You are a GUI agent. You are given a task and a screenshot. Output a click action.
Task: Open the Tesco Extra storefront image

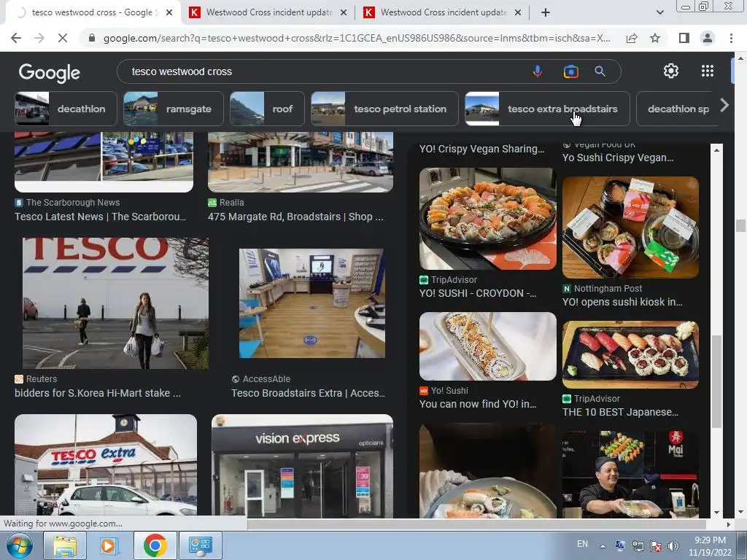106,466
